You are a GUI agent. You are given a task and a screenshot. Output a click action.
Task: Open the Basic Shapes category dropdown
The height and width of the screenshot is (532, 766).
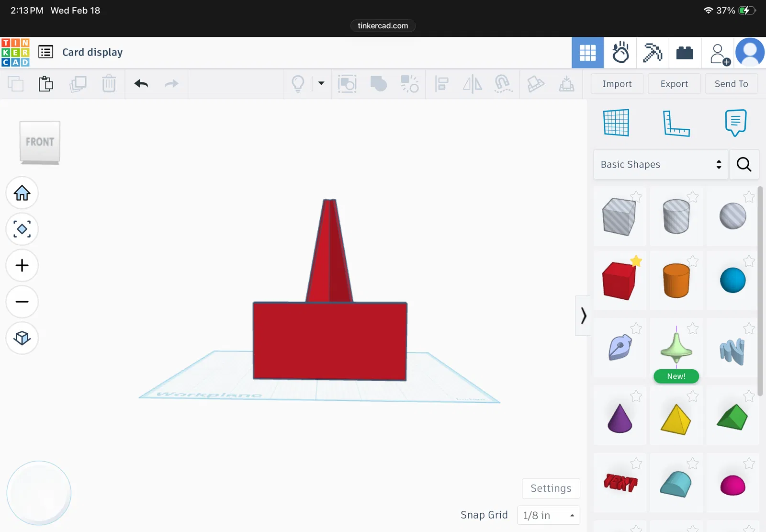tap(661, 164)
